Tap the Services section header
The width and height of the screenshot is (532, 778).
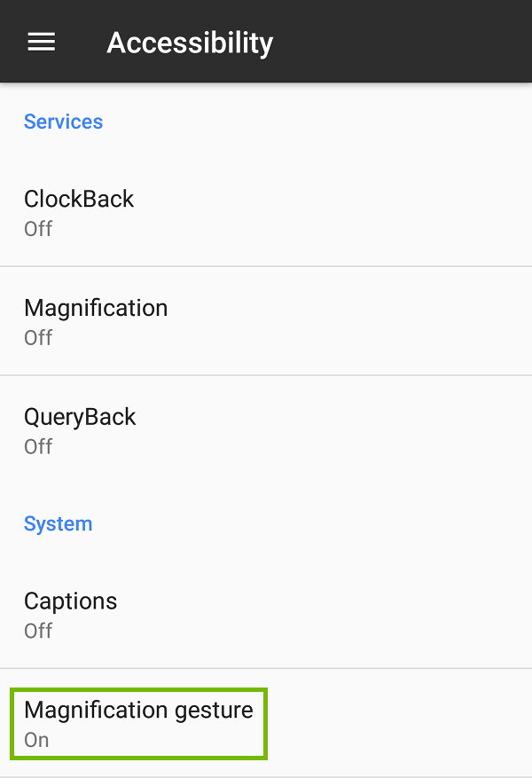(63, 122)
